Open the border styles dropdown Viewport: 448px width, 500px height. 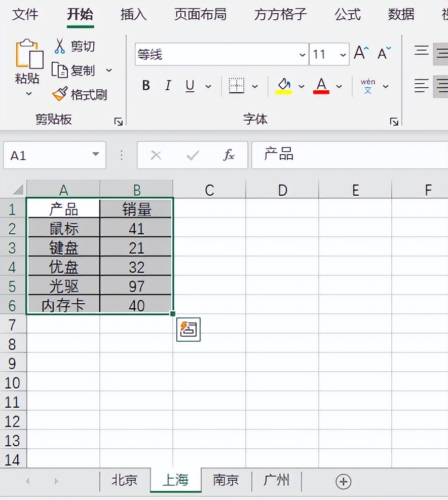[x=255, y=86]
